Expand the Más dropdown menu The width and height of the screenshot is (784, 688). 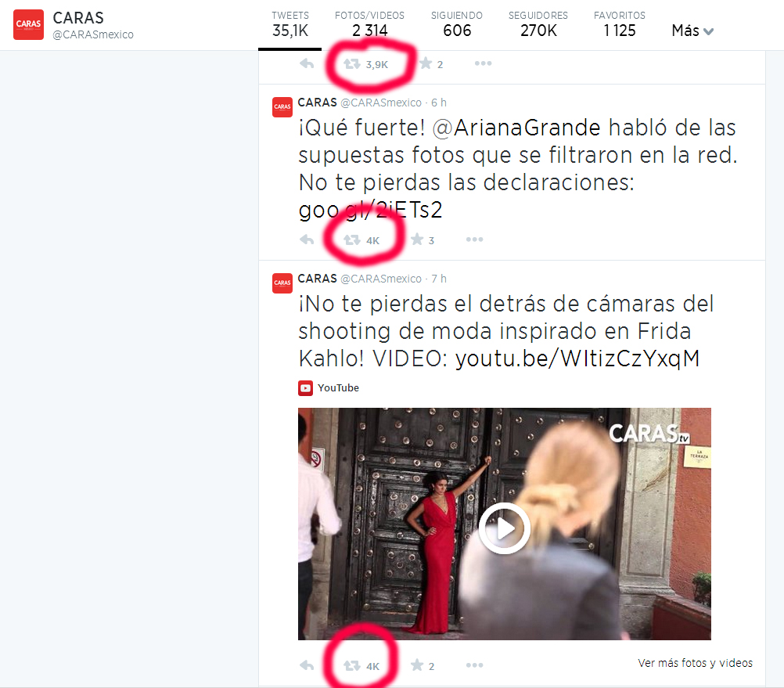(692, 31)
